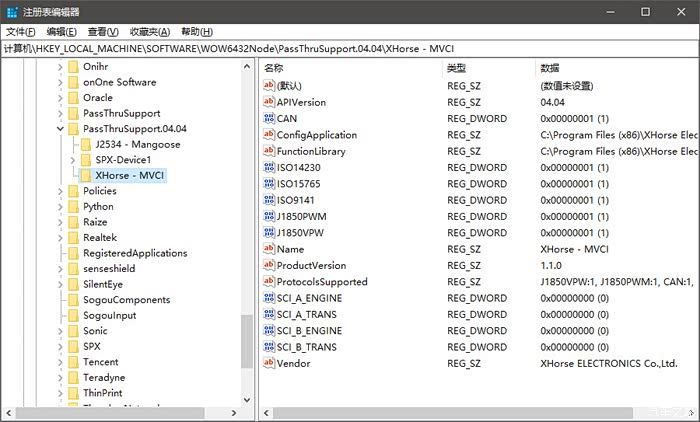Click the icon beside the ISO15765 entry
700x422 pixels.
click(268, 184)
